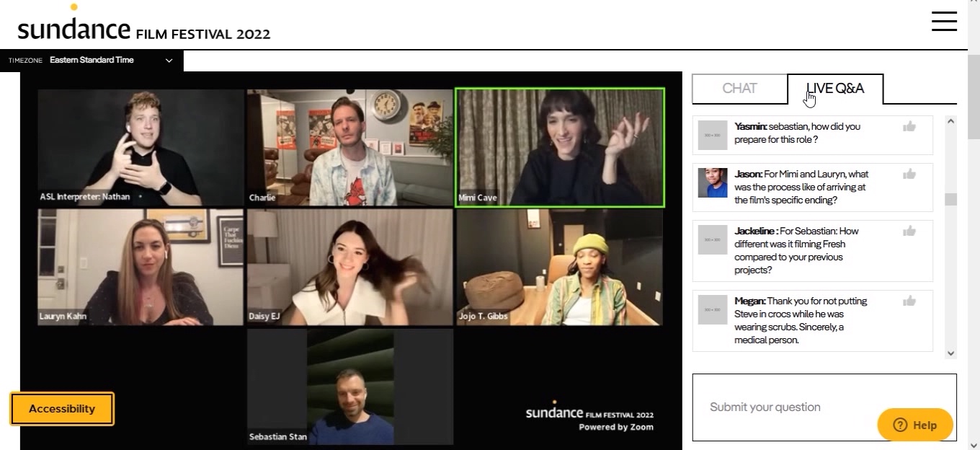Screen dimensions: 980x450
Task: Like Megan's comment about crocs
Action: (909, 301)
